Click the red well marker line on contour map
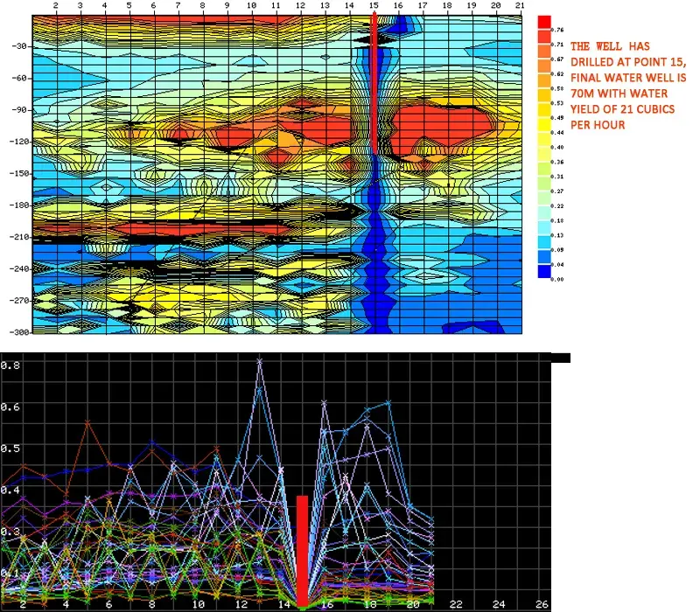 click(374, 83)
